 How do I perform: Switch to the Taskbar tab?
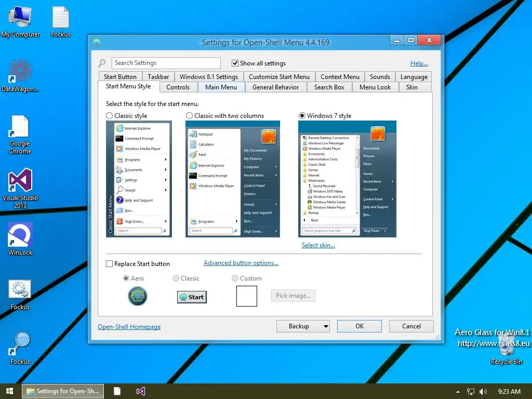(x=158, y=77)
